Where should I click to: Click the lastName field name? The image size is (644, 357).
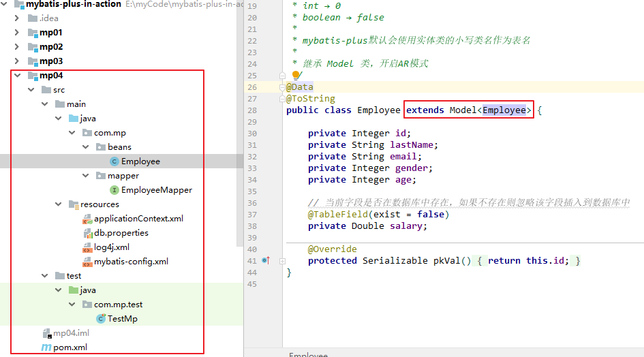click(x=412, y=145)
